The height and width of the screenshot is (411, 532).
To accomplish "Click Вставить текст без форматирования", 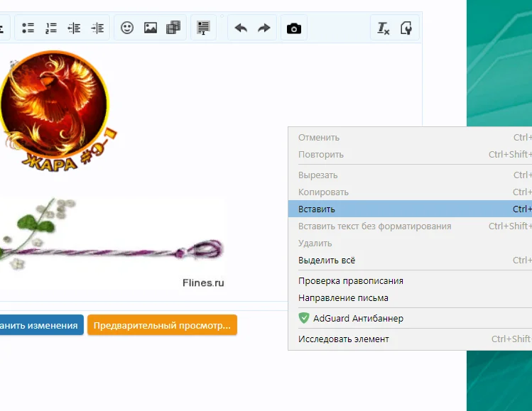I will click(410, 226).
